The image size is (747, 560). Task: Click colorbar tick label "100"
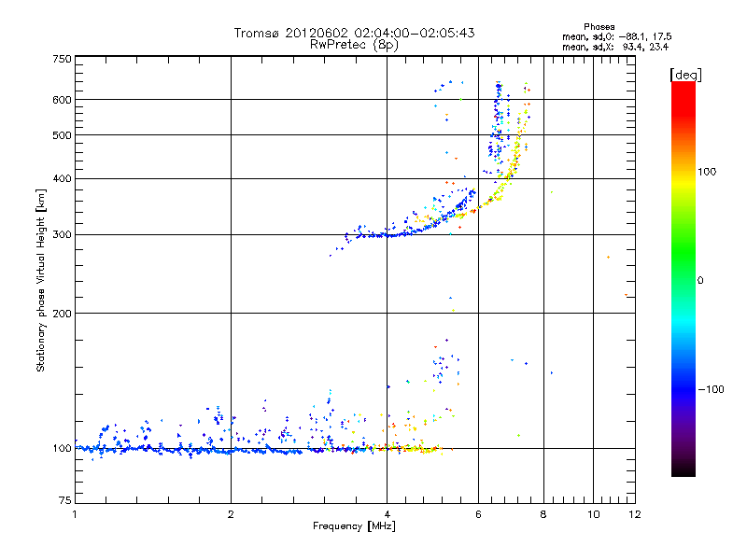(x=707, y=172)
